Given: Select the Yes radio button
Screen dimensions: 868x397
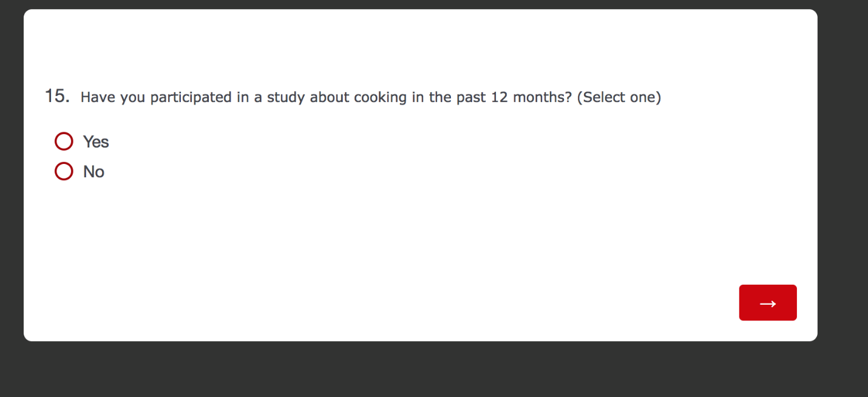Looking at the screenshot, I should click(64, 141).
